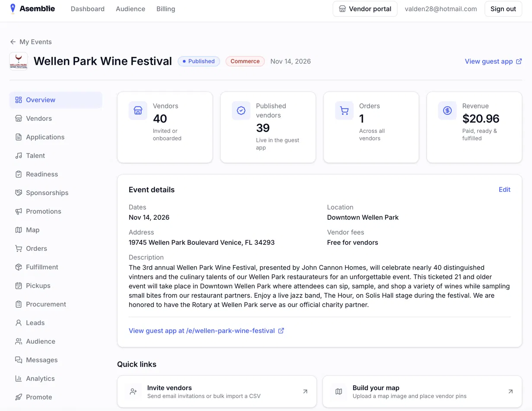Click the Asemblie logo pin icon
Image resolution: width=532 pixels, height=411 pixels.
(x=13, y=8)
